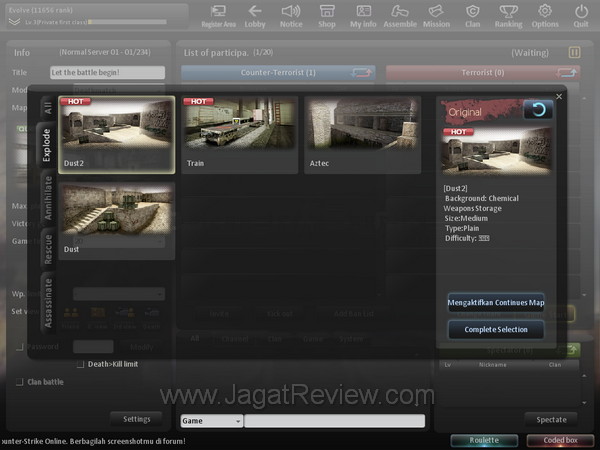Open the Clan shield icon
The image size is (600, 450).
pyautogui.click(x=473, y=16)
